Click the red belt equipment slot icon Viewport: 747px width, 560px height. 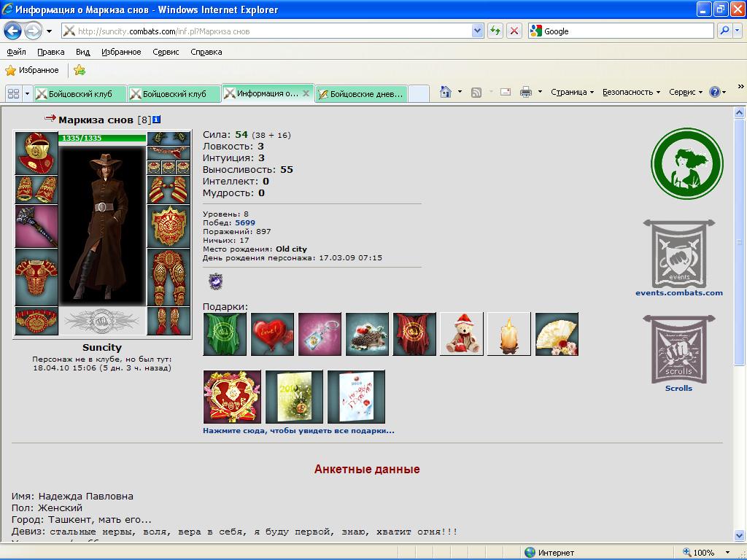[36, 321]
